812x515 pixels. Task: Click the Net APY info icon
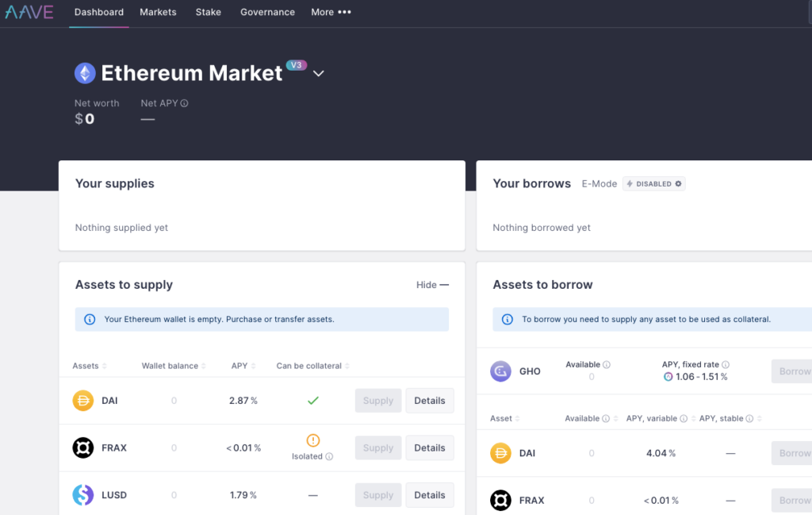click(x=184, y=103)
